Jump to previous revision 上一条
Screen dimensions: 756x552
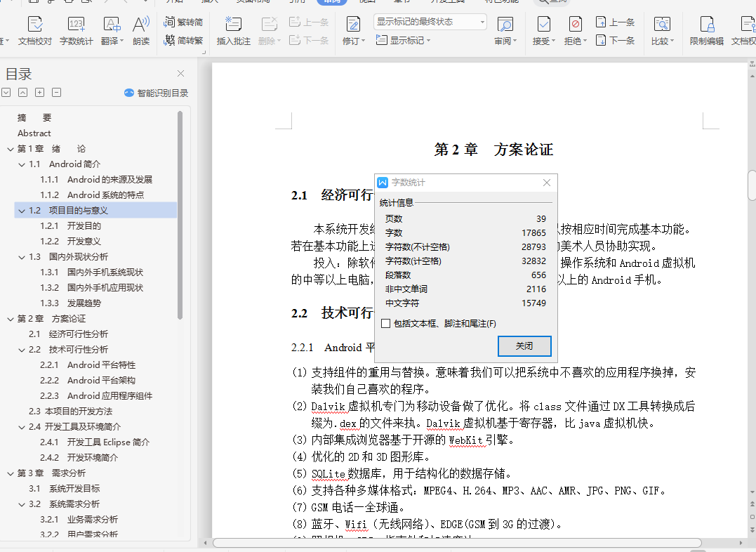tap(616, 22)
